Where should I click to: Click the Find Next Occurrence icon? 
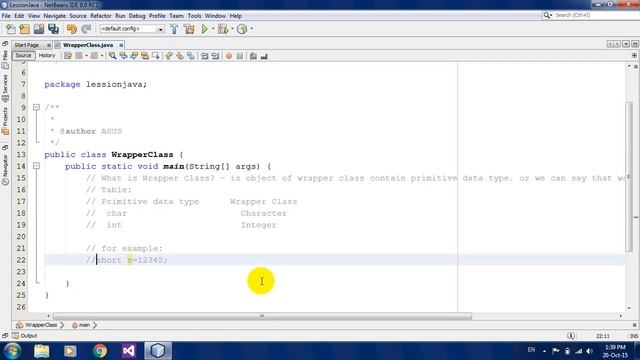134,56
